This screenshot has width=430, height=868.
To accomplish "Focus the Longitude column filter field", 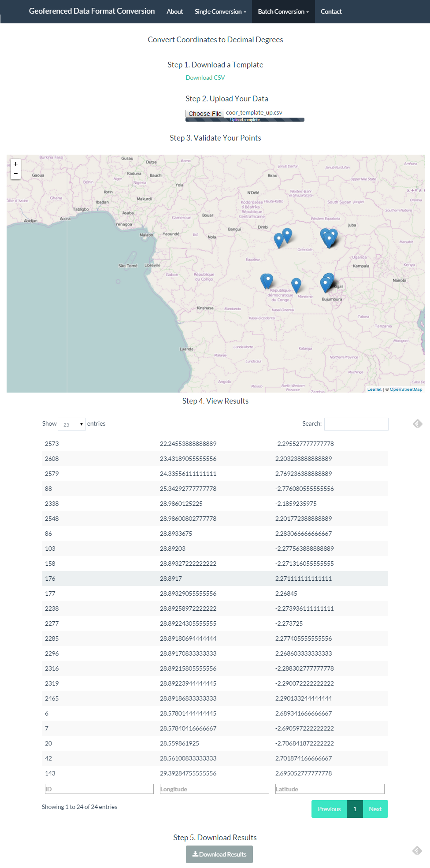I will pyautogui.click(x=215, y=789).
